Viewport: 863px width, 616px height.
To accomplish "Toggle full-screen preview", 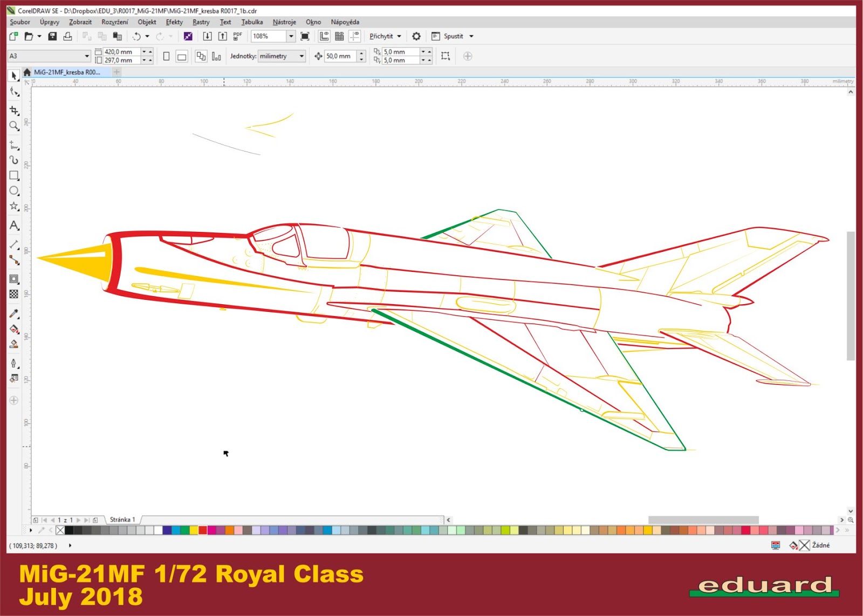I will (305, 36).
